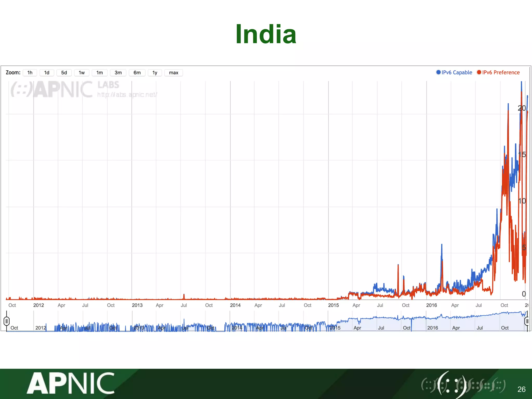
Task: Click the India slide title
Action: (x=266, y=34)
